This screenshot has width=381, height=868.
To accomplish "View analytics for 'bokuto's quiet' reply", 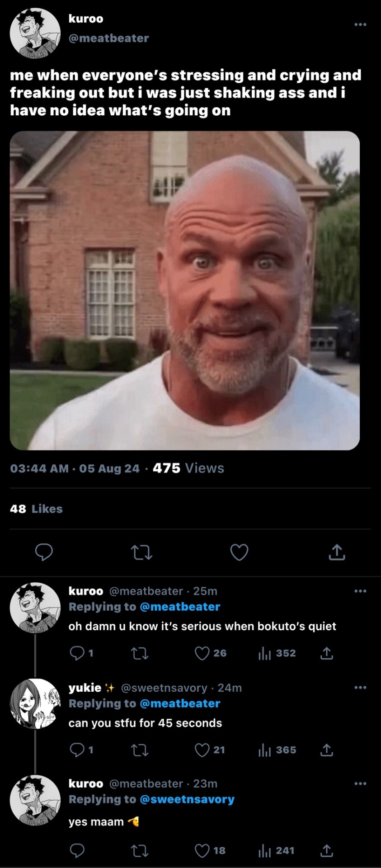I will coord(264,653).
